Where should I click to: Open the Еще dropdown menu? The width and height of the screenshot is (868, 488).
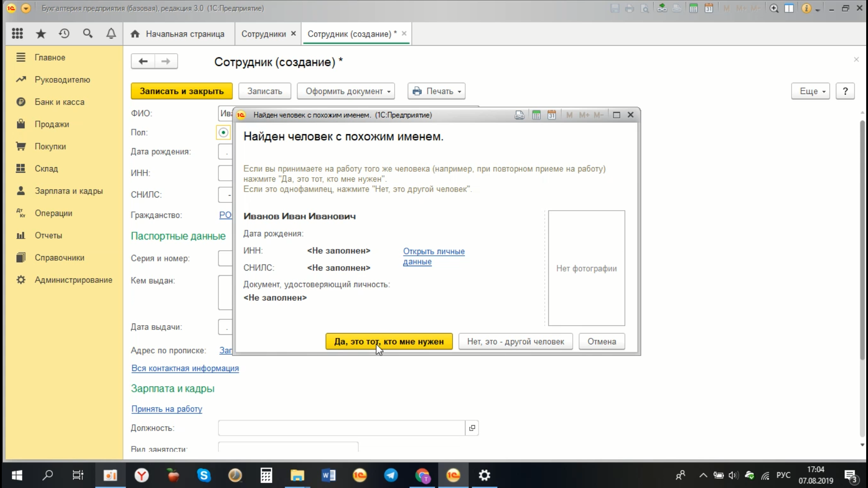[x=811, y=91]
